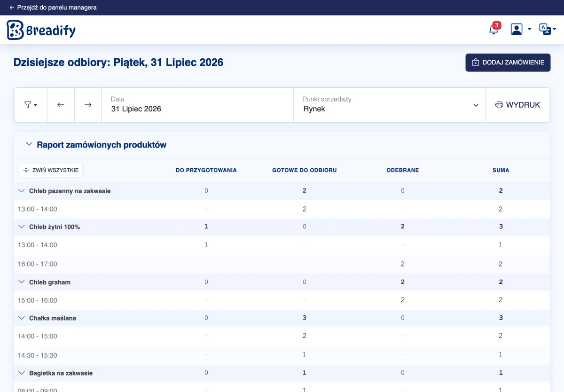Collapse the Chleb graham row
The image size is (564, 392).
(x=21, y=282)
